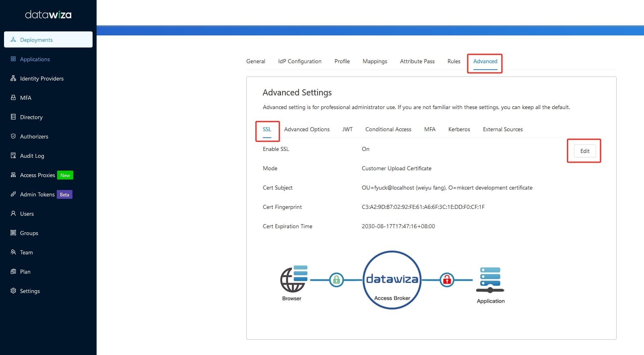Click the Users person icon
This screenshot has width=644, height=355.
(x=13, y=213)
